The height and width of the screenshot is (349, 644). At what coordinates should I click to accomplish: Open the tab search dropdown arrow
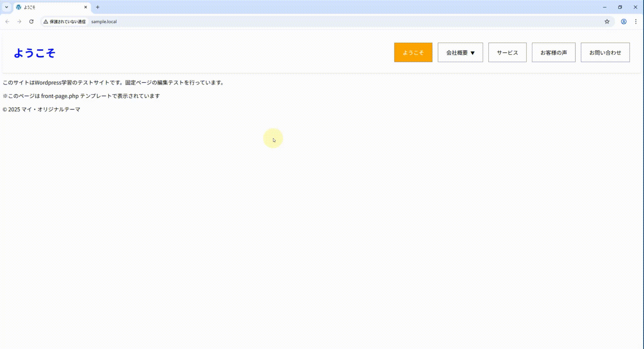tap(6, 7)
